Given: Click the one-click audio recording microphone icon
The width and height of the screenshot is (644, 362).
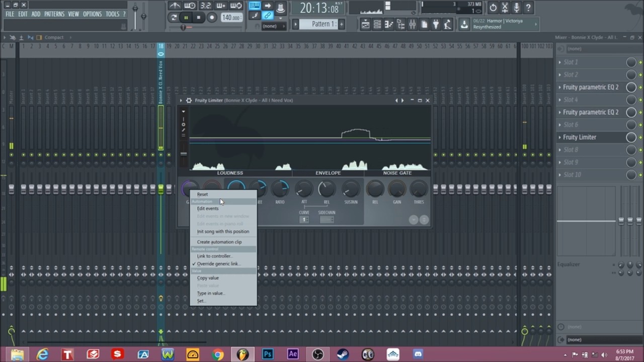Looking at the screenshot, I should [516, 8].
